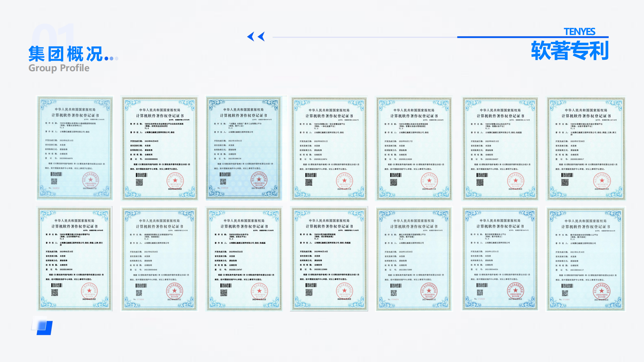This screenshot has height=362, width=644.
Task: Click the red stamp on the 出租车管理平台 certificate
Action: coord(601,181)
